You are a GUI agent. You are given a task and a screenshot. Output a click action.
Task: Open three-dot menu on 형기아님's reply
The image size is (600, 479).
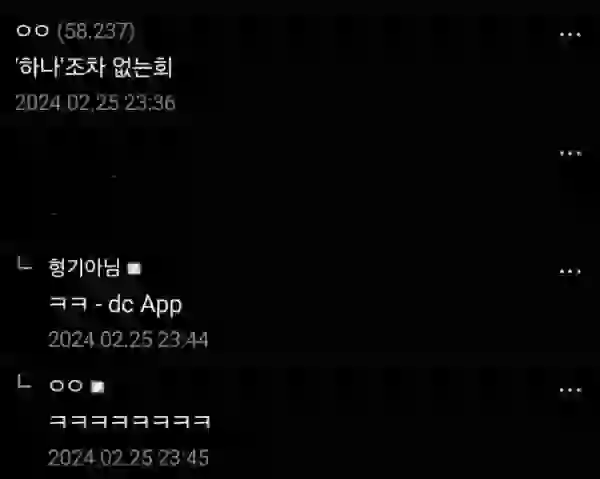click(570, 272)
